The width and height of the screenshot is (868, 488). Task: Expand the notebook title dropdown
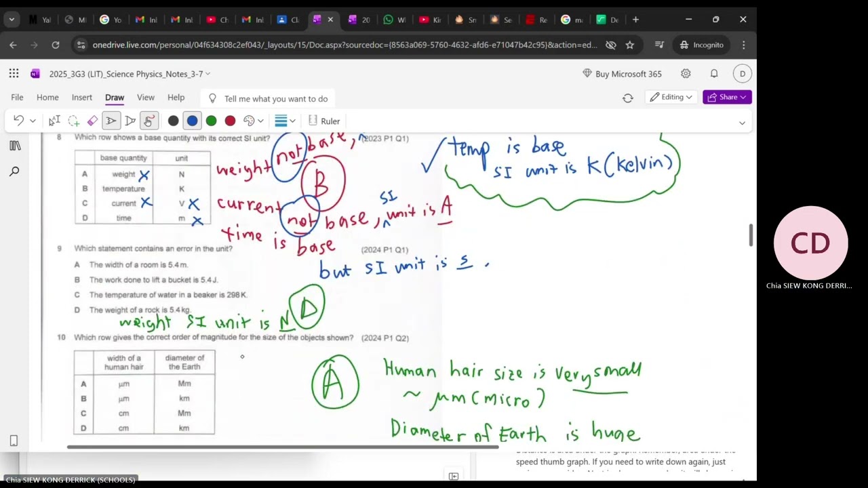208,74
